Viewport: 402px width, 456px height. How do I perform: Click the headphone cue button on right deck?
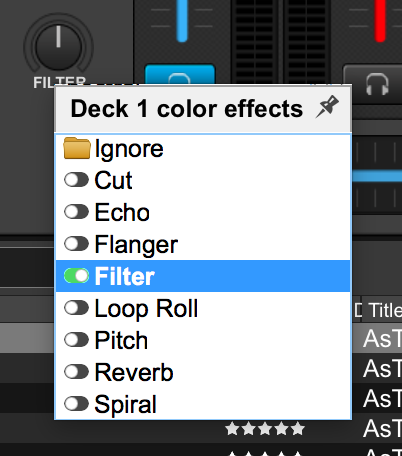377,85
